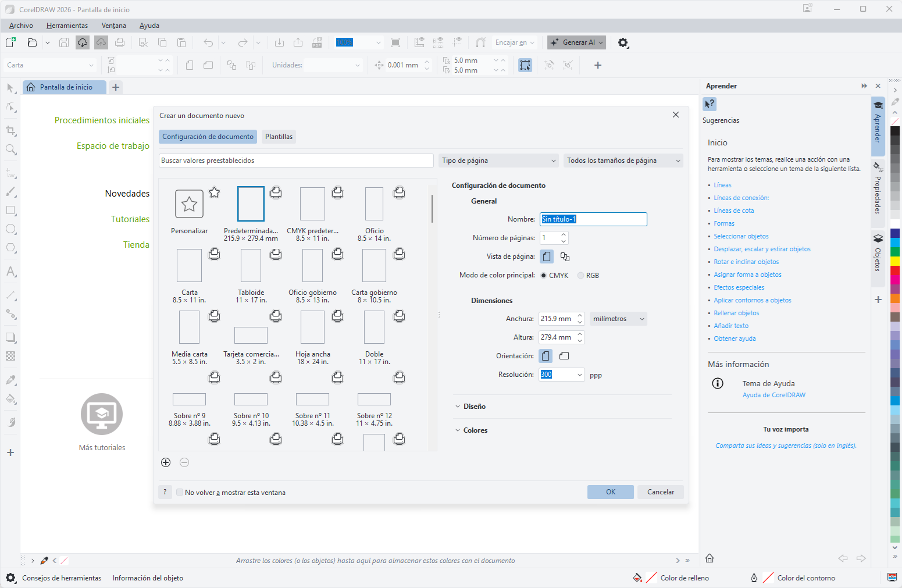Viewport: 902px width, 588px height.
Task: Pick the black swatch in color palette
Action: (x=895, y=131)
